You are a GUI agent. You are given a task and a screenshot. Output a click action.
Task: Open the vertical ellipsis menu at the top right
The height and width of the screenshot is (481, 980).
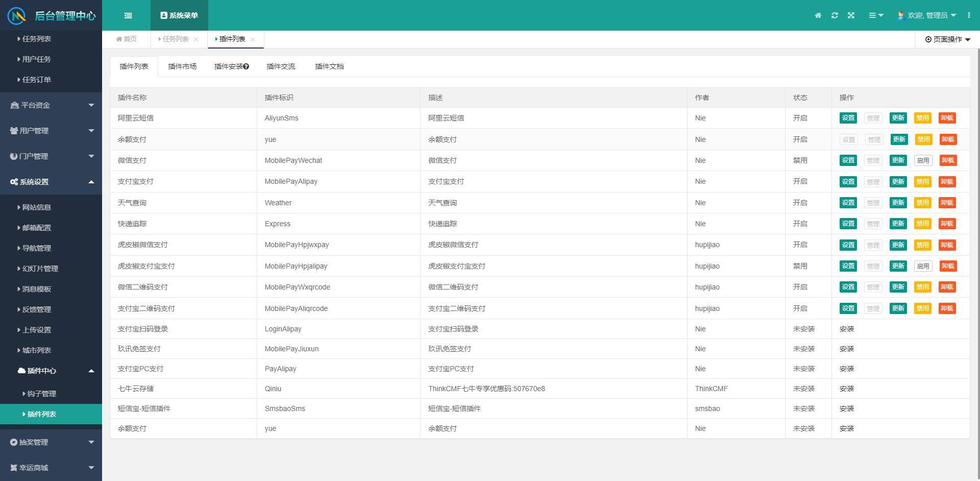pyautogui.click(x=969, y=15)
